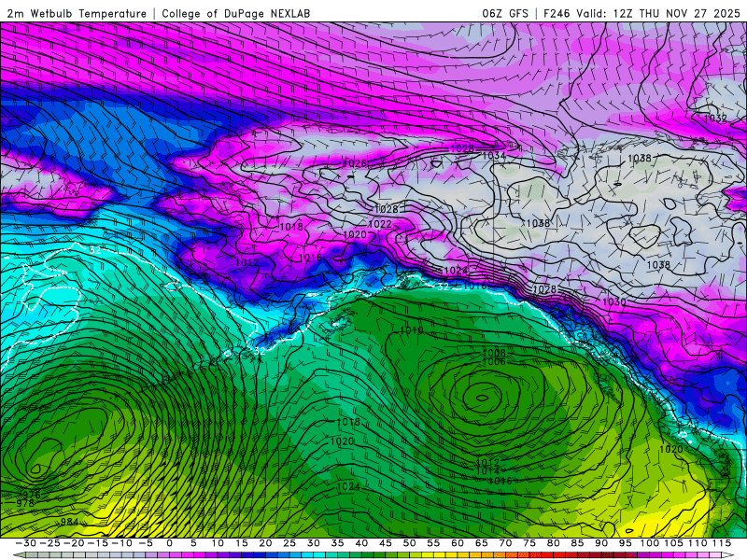Image resolution: width=747 pixels, height=560 pixels.
Task: Click the 80 value on the color scale
Action: [x=553, y=543]
